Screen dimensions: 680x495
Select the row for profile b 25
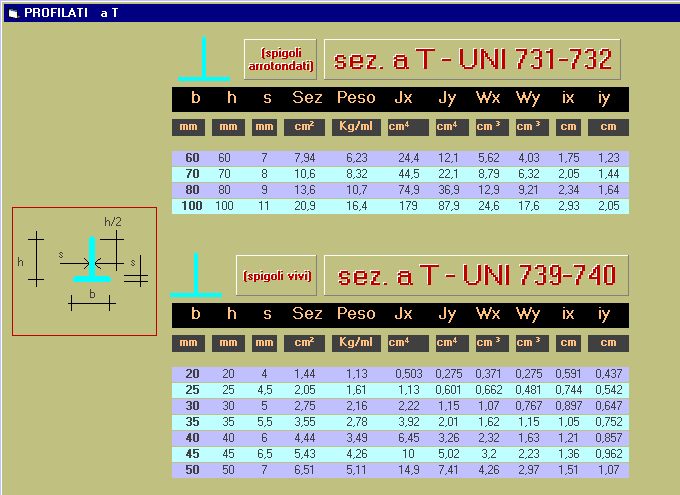(400, 390)
